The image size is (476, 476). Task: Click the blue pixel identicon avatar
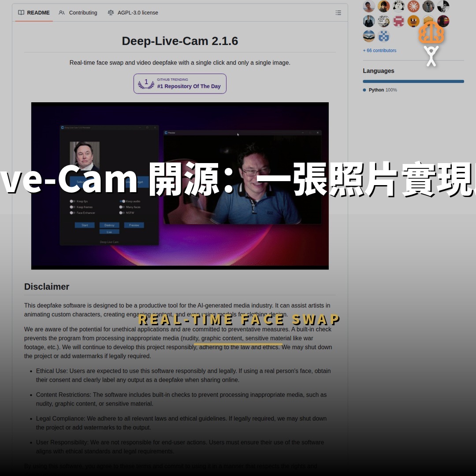[384, 36]
